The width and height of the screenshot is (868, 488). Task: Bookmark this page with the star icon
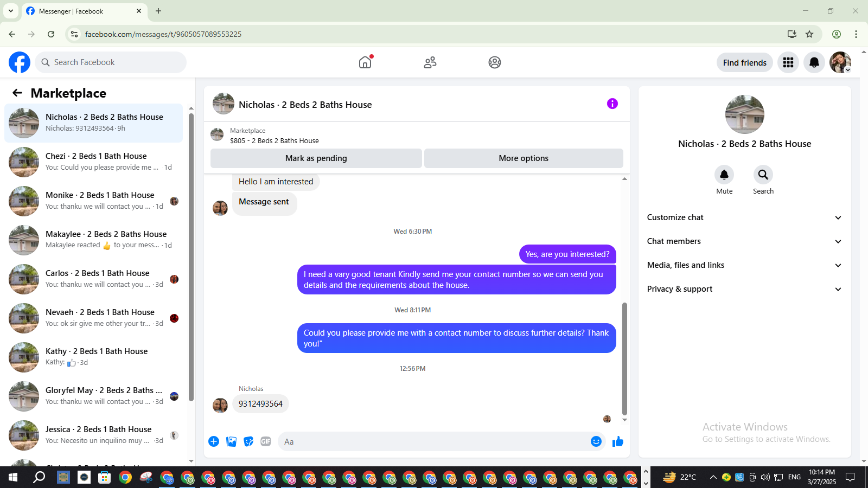coord(809,34)
